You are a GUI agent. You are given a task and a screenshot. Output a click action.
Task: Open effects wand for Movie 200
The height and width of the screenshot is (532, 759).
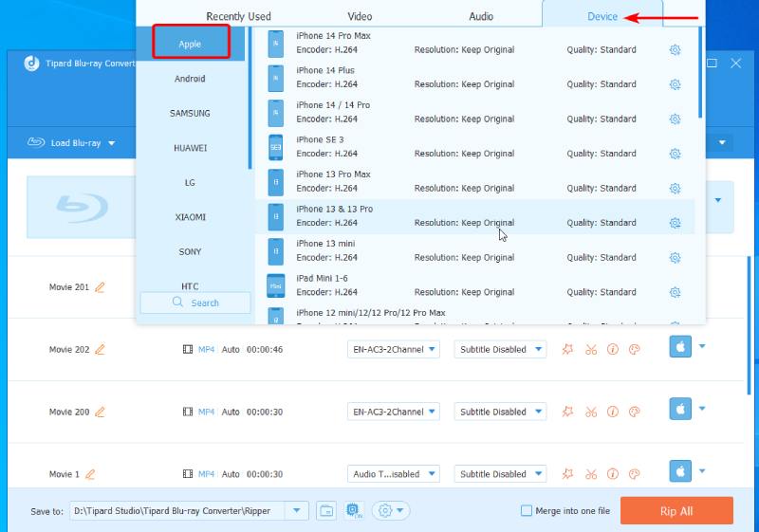click(567, 412)
